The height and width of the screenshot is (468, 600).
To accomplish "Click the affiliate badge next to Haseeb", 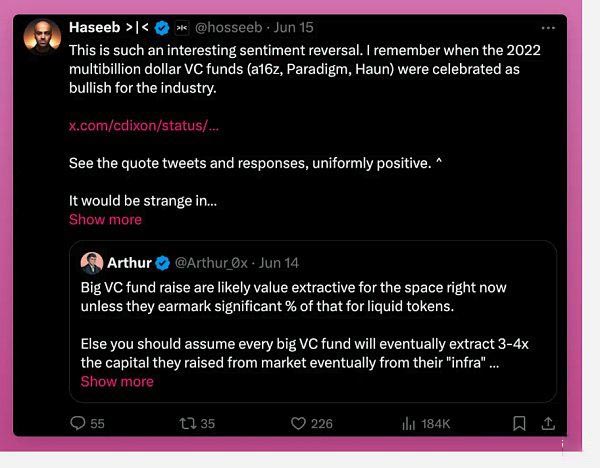I will [x=182, y=28].
